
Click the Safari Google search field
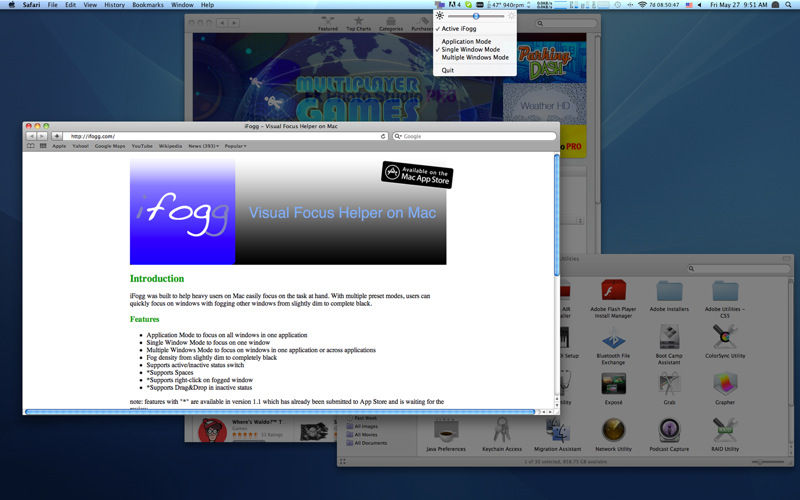coord(474,136)
